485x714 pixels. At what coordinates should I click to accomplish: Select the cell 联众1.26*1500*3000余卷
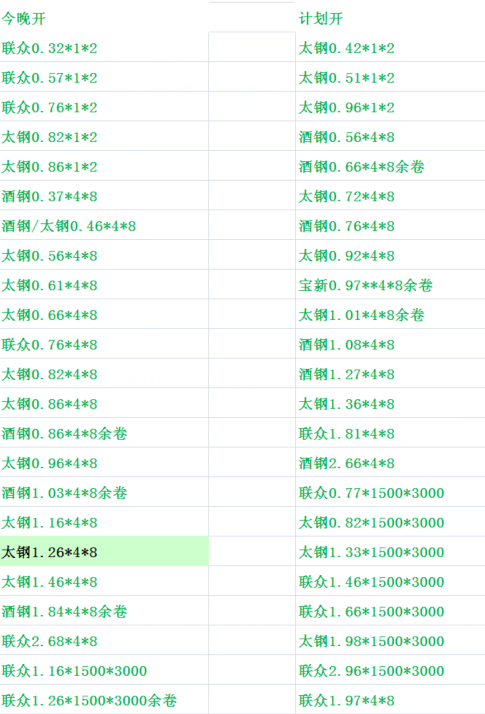click(x=104, y=699)
